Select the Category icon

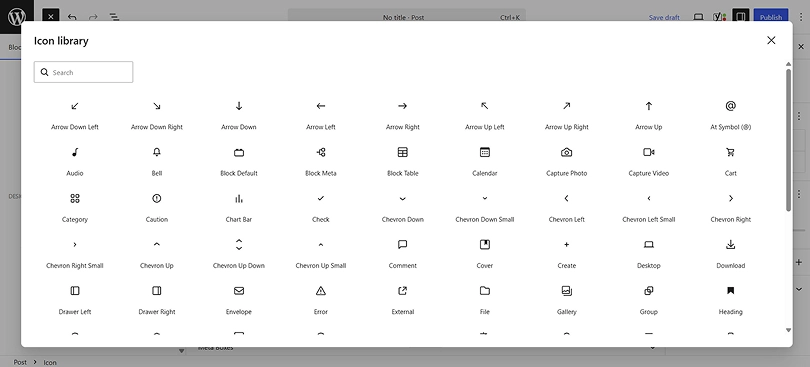coord(75,198)
